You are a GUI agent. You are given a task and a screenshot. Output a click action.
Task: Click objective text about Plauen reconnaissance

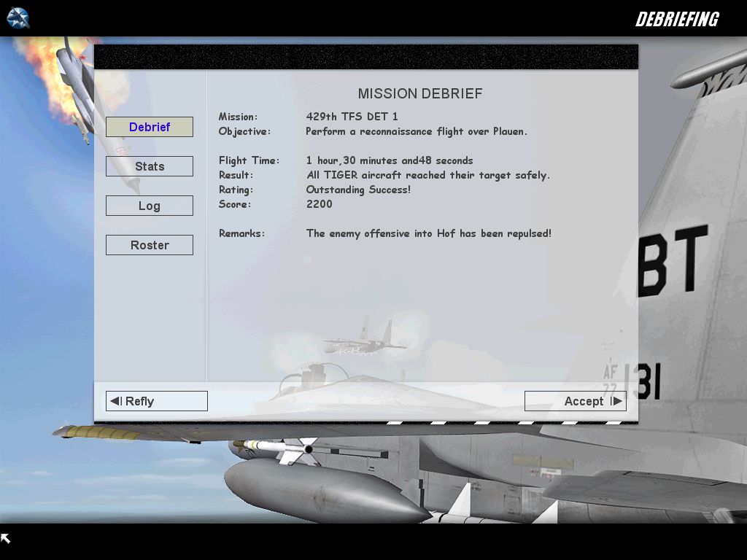click(x=417, y=131)
